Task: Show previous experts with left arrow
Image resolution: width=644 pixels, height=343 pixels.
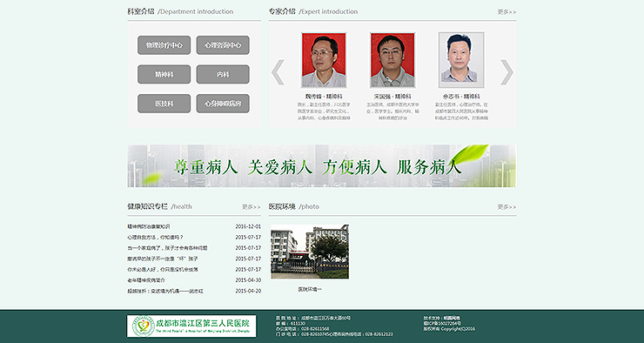Action: [278, 72]
